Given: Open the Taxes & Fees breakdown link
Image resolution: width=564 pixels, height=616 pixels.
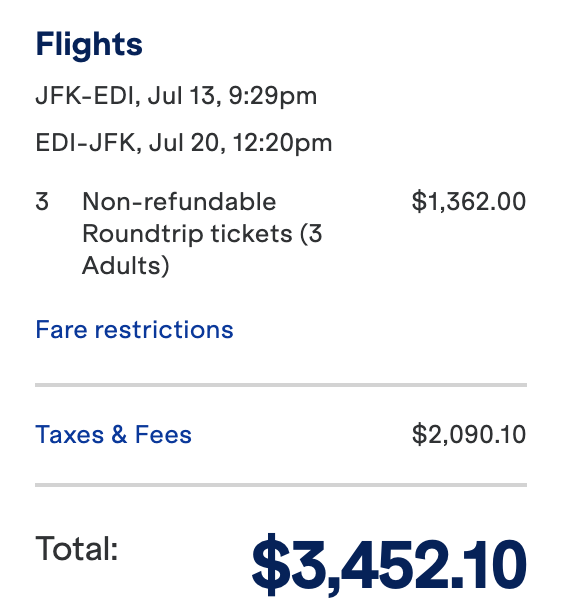Looking at the screenshot, I should 114,434.
